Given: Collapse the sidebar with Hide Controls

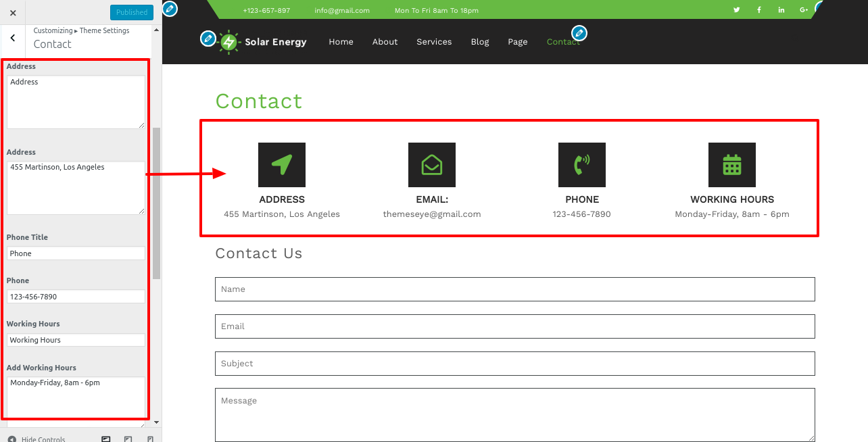Looking at the screenshot, I should point(37,439).
